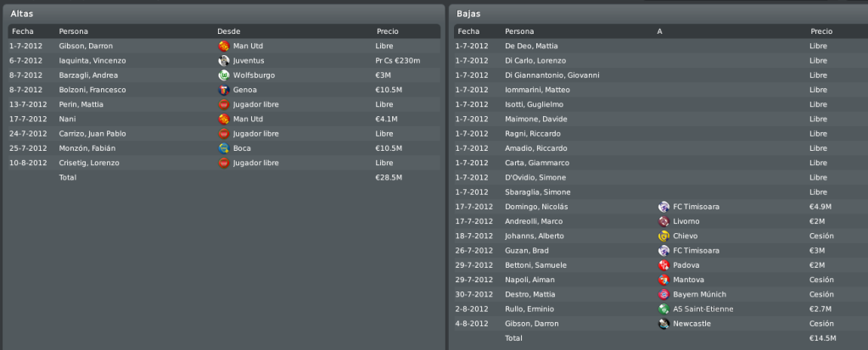This screenshot has height=350, width=868.
Task: Sort Altas by the Desde column header
Action: point(228,31)
